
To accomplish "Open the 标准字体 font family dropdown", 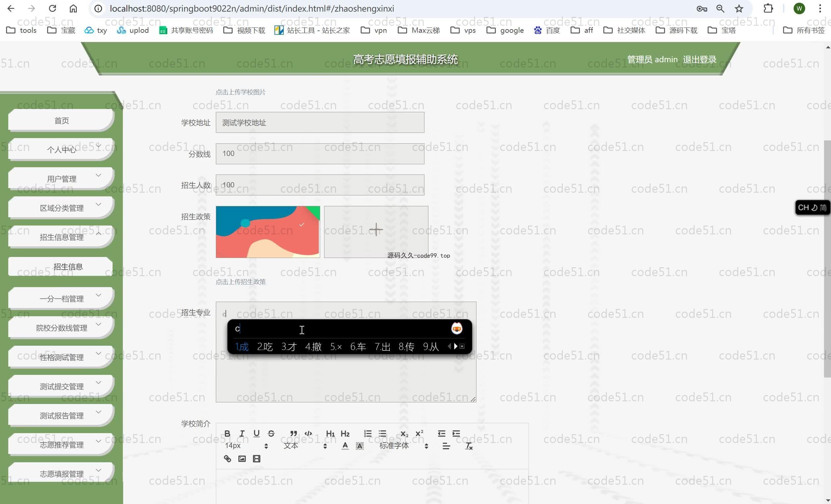I will pos(404,446).
